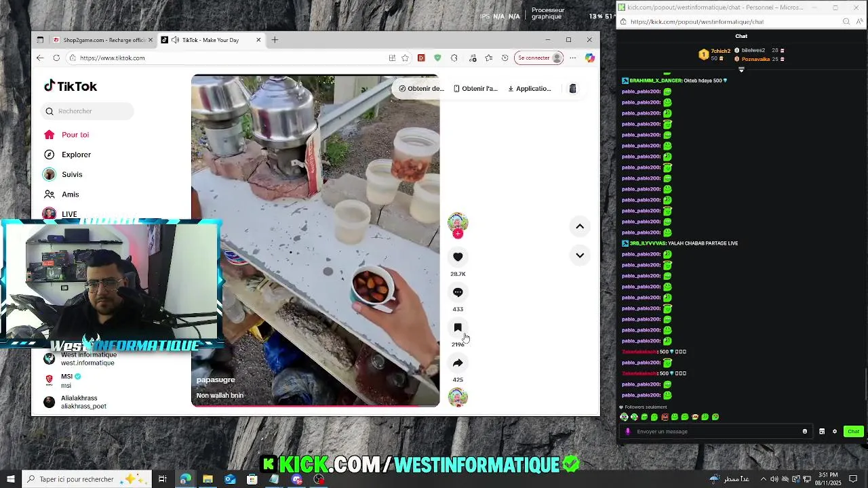Image resolution: width=868 pixels, height=488 pixels.
Task: Open Outlook from the taskbar
Action: 230,479
